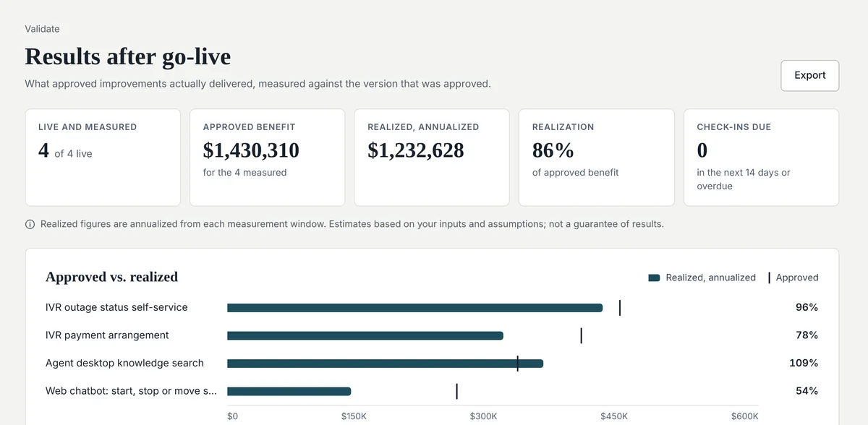Viewport: 868px width, 425px height.
Task: Click the 96% realization value
Action: tap(807, 307)
